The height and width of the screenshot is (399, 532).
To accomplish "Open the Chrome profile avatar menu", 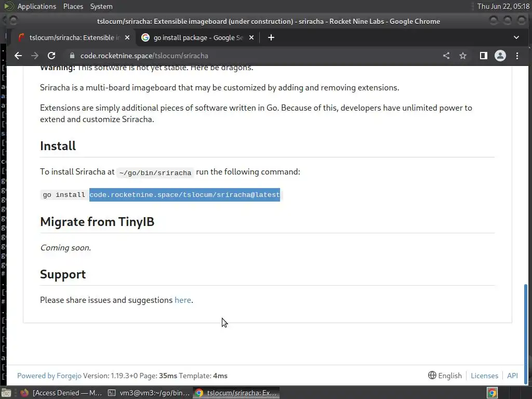I will coord(500,56).
